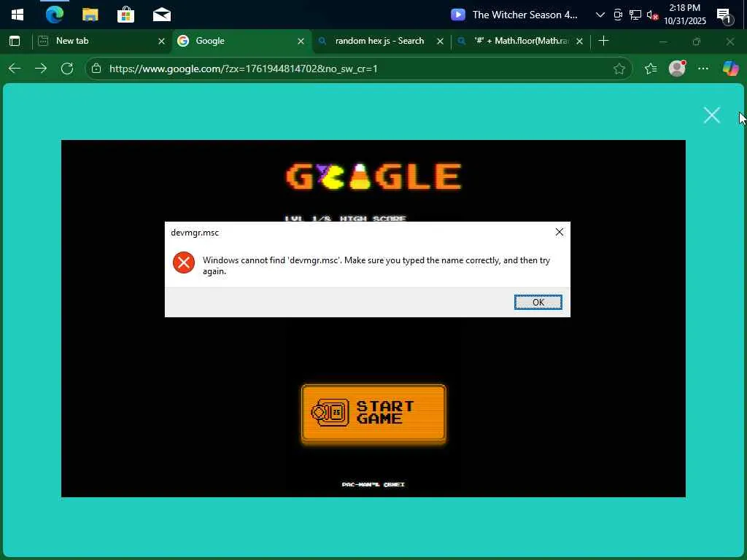
Task: Open the network status tray icon
Action: coord(635,15)
